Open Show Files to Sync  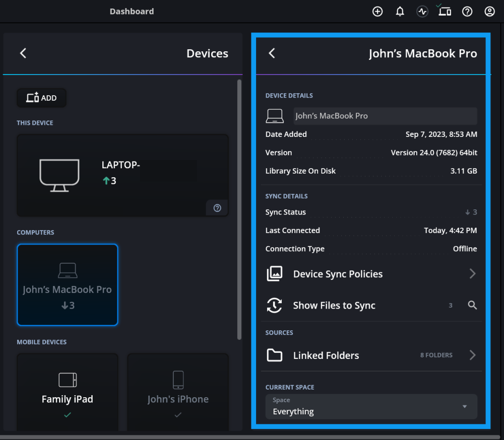point(334,306)
